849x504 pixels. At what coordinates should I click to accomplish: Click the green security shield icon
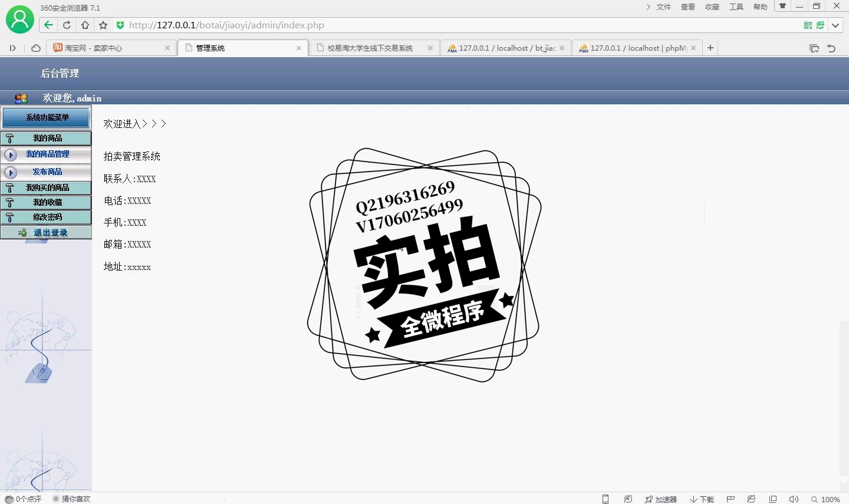[x=120, y=25]
